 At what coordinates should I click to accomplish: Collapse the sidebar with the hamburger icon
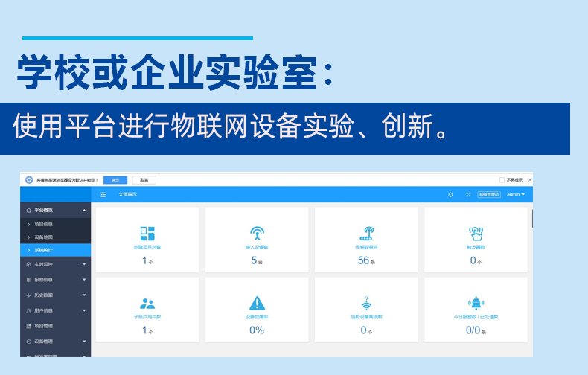click(103, 195)
